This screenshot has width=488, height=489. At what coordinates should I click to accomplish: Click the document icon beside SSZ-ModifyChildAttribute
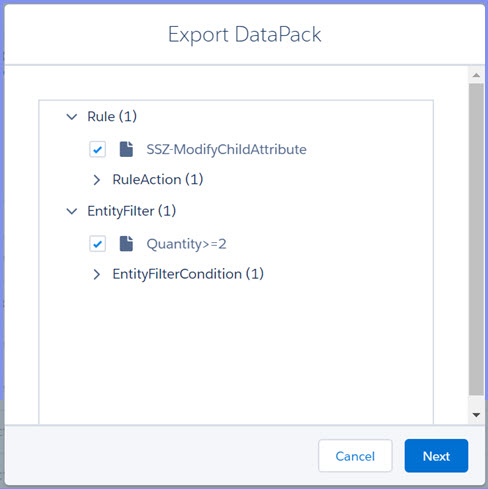[x=126, y=149]
